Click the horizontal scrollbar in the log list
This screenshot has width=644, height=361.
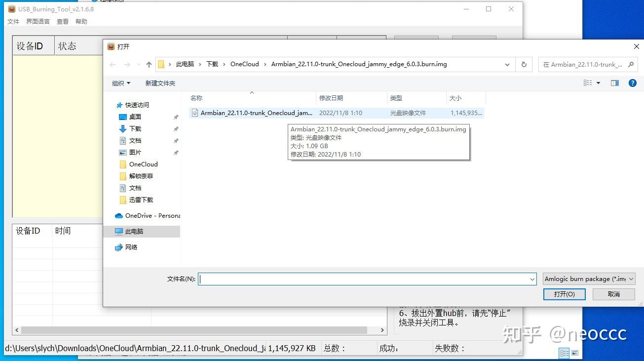[x=194, y=330]
